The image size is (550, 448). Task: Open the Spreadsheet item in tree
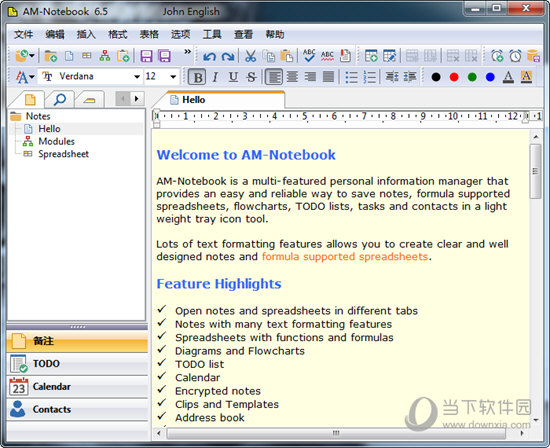coord(63,154)
